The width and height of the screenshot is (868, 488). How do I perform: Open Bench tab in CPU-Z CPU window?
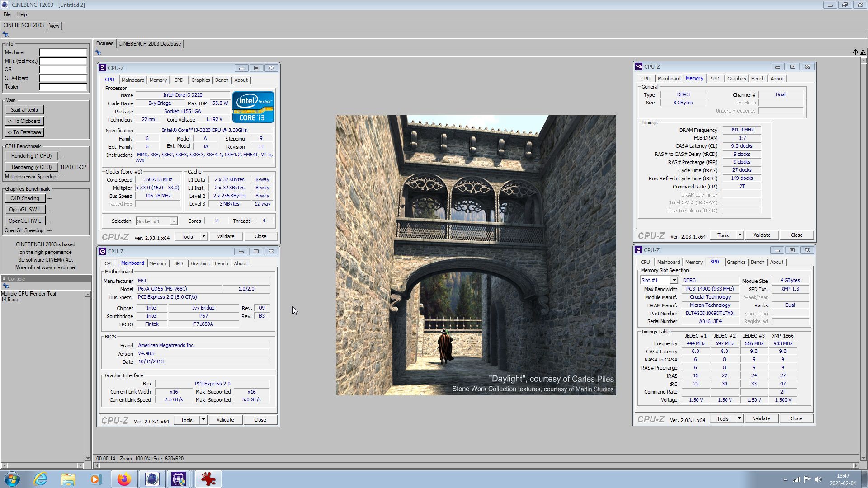point(222,80)
